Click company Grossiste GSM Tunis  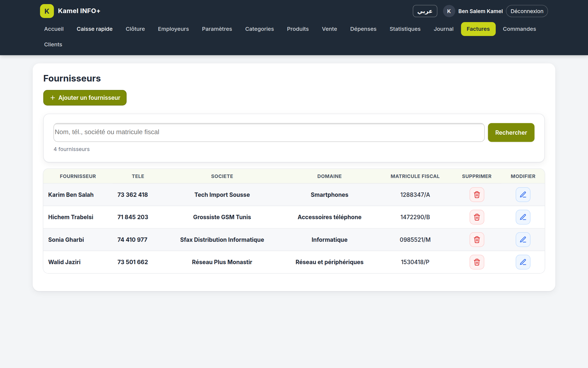pyautogui.click(x=222, y=217)
